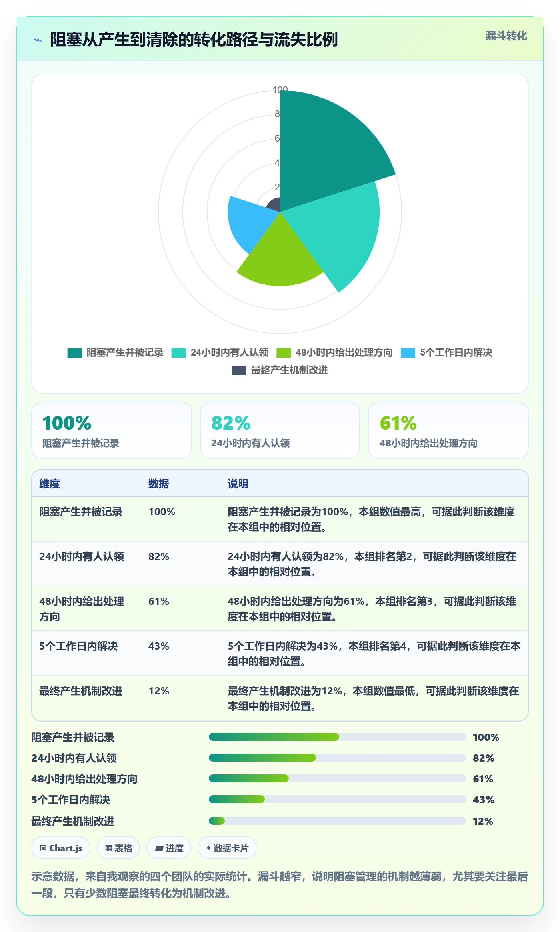Click table row name 最终产生机制改进

pyautogui.click(x=81, y=691)
